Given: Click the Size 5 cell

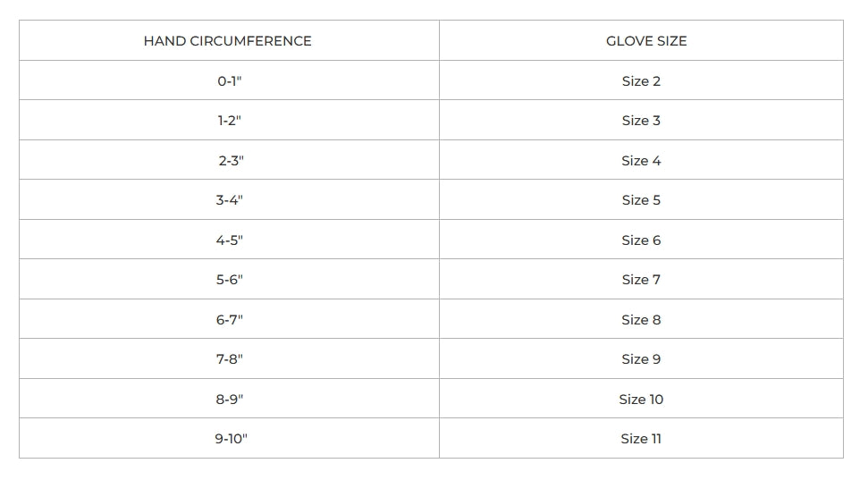Looking at the screenshot, I should click(641, 200).
